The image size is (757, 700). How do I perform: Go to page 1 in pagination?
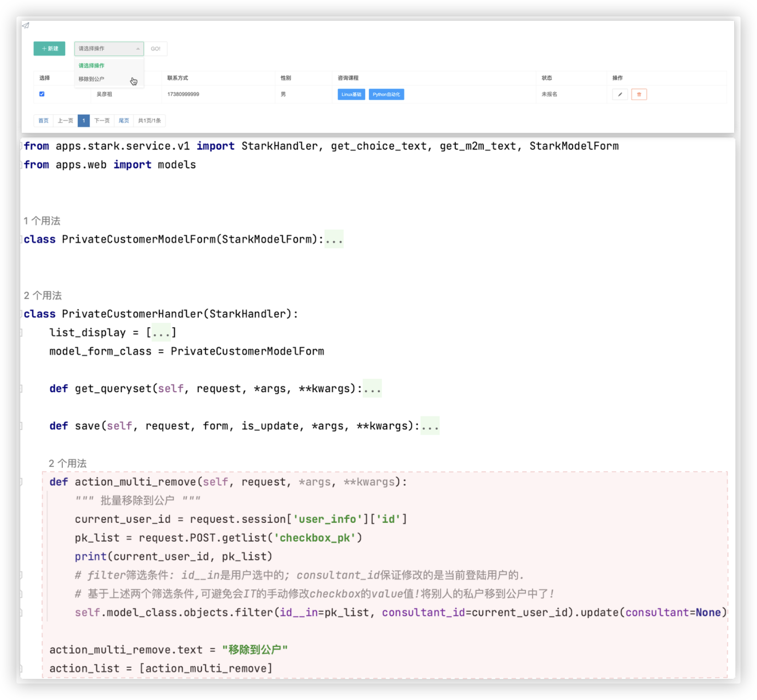(83, 120)
